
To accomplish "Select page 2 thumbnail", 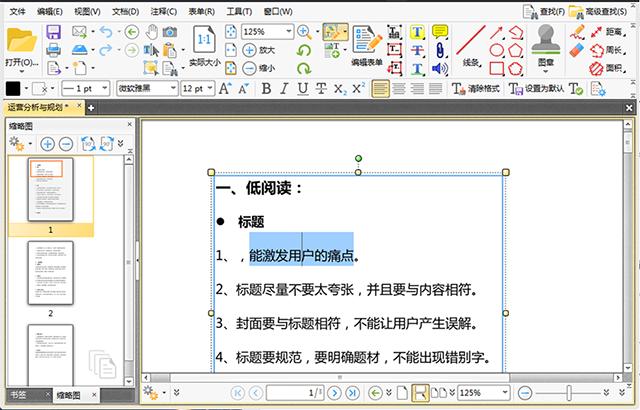I will (x=51, y=273).
